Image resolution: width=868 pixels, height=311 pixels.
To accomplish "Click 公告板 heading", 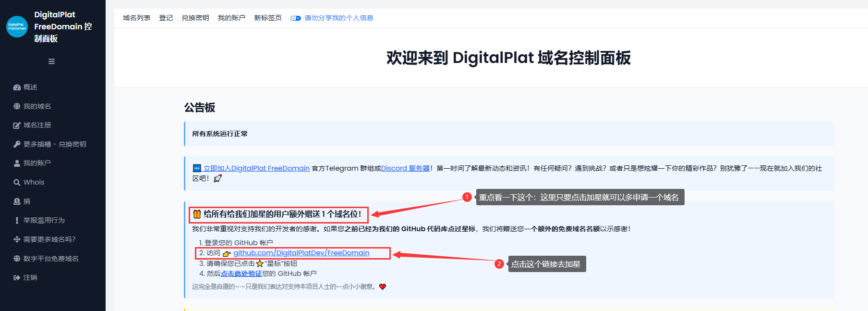I will click(200, 108).
